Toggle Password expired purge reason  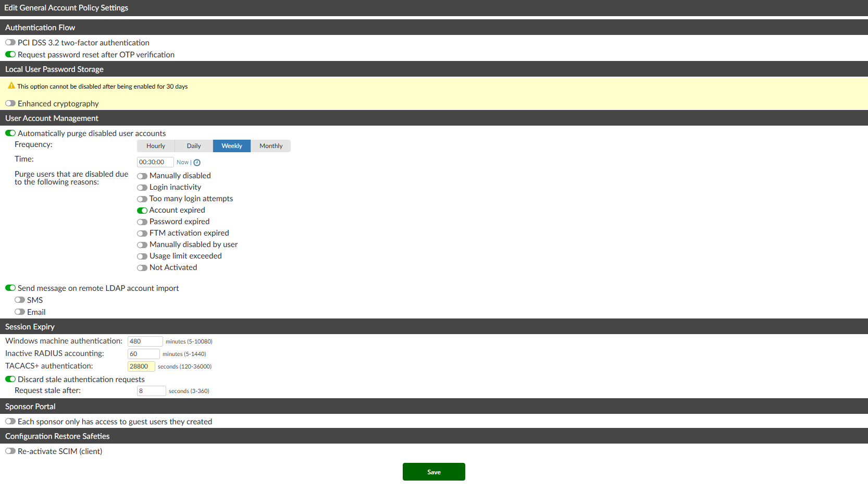(142, 222)
